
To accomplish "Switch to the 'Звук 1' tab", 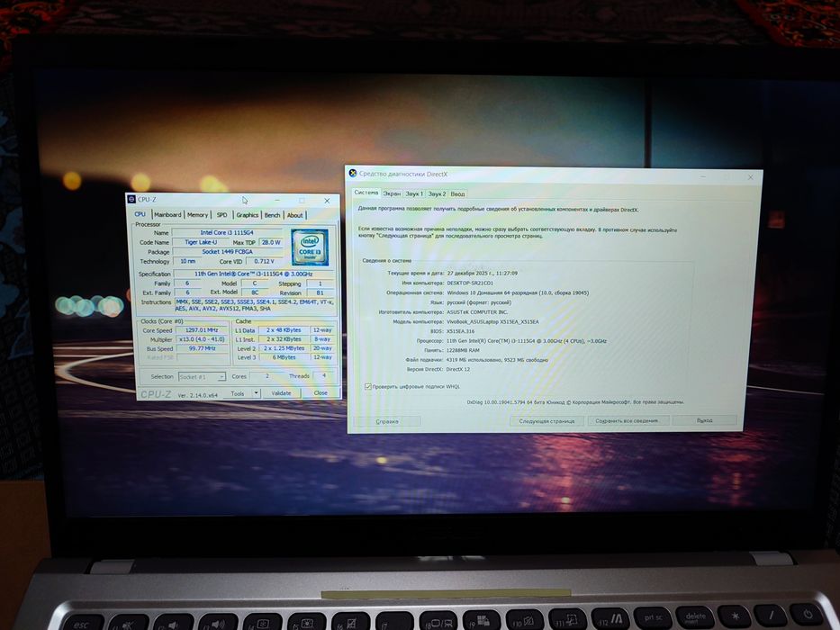I will [x=414, y=193].
